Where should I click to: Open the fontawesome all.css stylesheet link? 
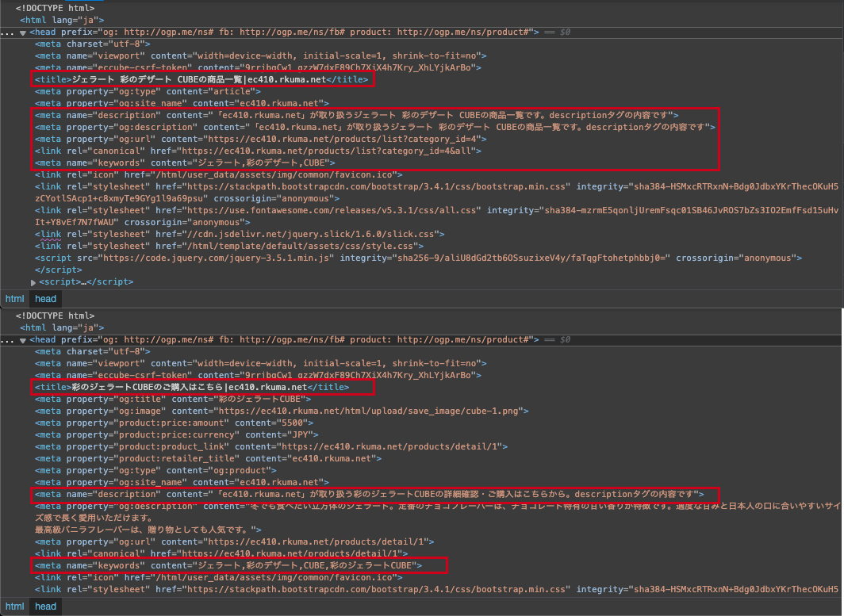point(332,210)
